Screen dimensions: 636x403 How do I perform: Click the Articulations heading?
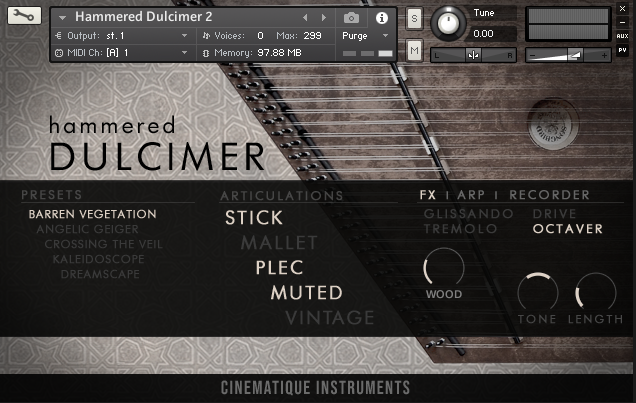[282, 196]
